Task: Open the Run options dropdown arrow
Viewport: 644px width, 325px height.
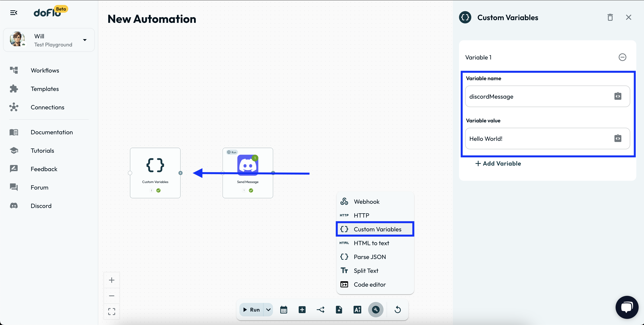Action: (268, 310)
